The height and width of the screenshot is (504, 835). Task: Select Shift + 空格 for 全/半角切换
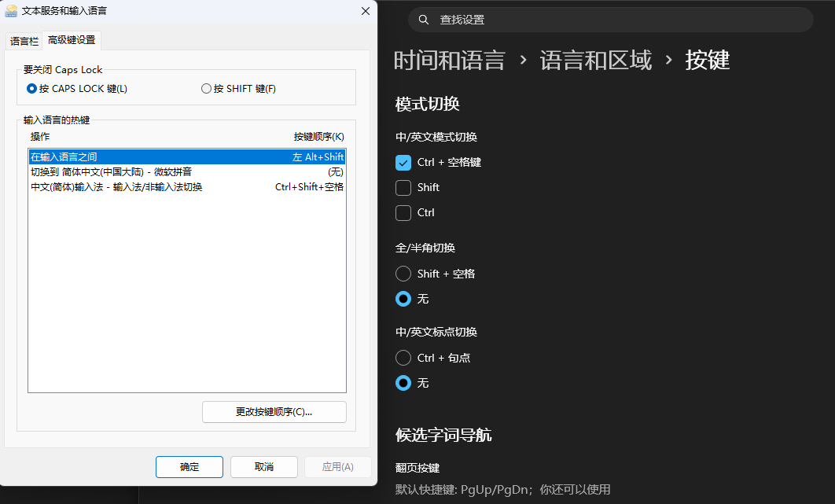coord(403,274)
